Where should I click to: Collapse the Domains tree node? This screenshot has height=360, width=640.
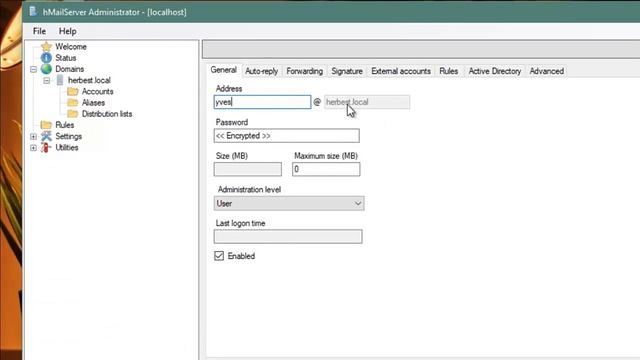coord(33,69)
